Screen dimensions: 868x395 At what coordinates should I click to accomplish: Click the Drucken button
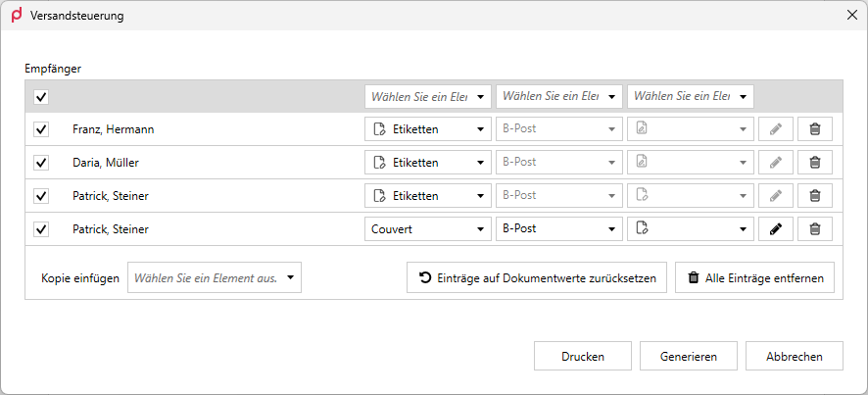pyautogui.click(x=582, y=356)
